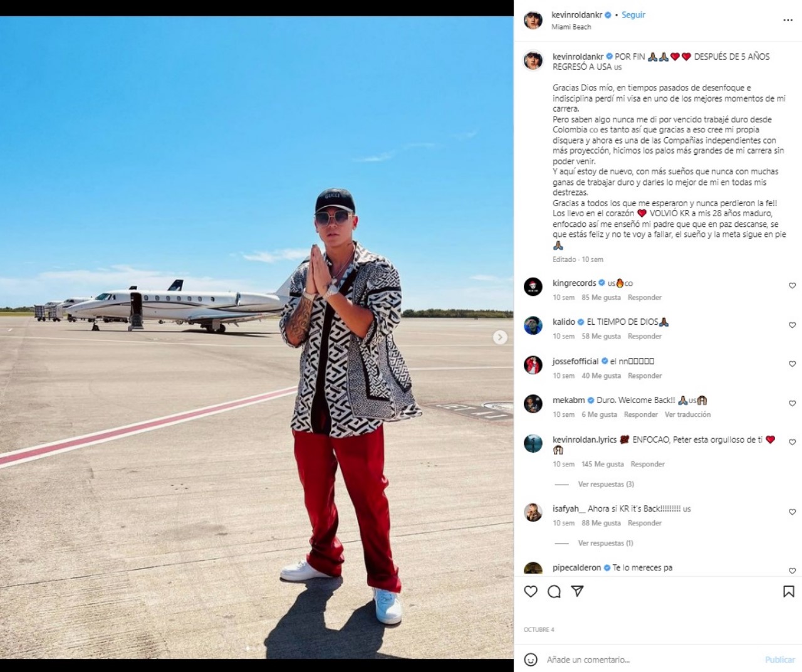Like isafyah__ comment with heart
The image size is (802, 672).
click(x=792, y=512)
